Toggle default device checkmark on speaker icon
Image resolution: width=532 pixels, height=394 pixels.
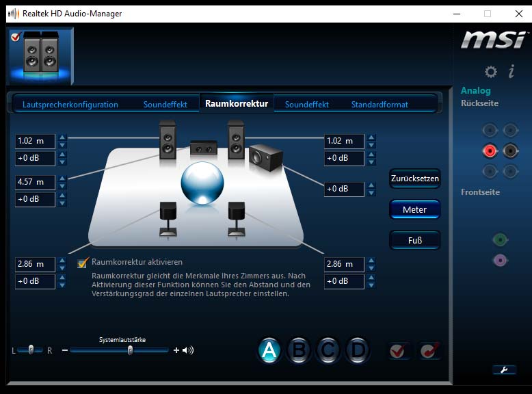tap(16, 36)
